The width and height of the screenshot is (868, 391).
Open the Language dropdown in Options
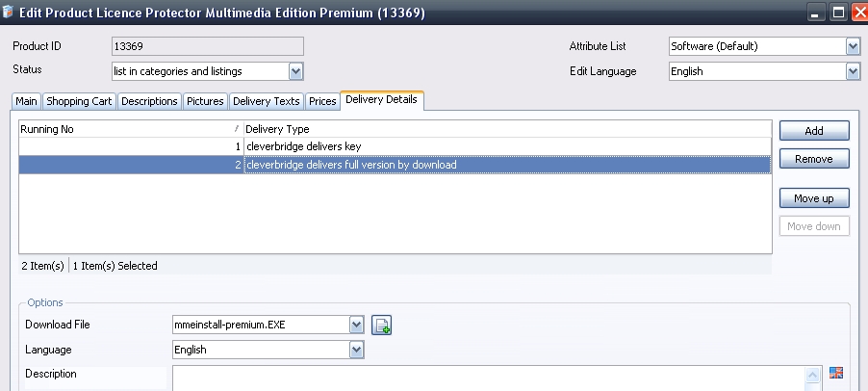click(x=356, y=350)
